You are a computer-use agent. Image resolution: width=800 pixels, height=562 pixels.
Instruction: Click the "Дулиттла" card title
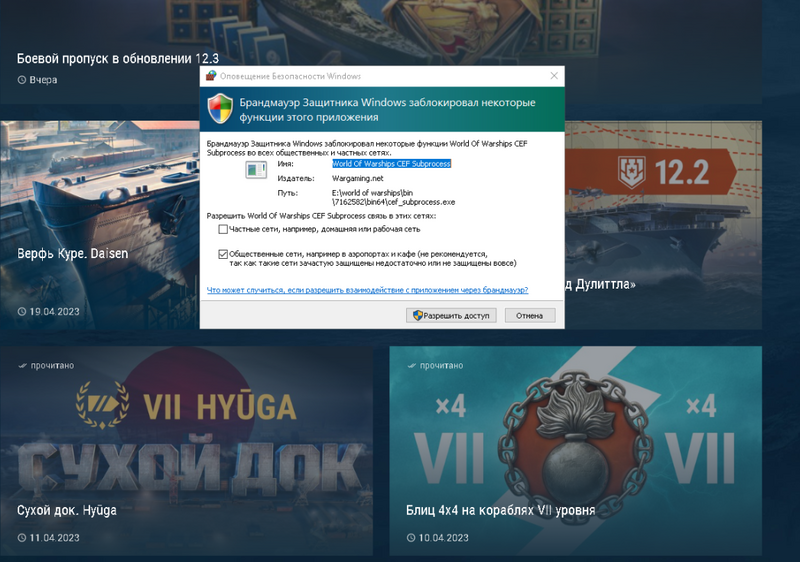click(601, 284)
